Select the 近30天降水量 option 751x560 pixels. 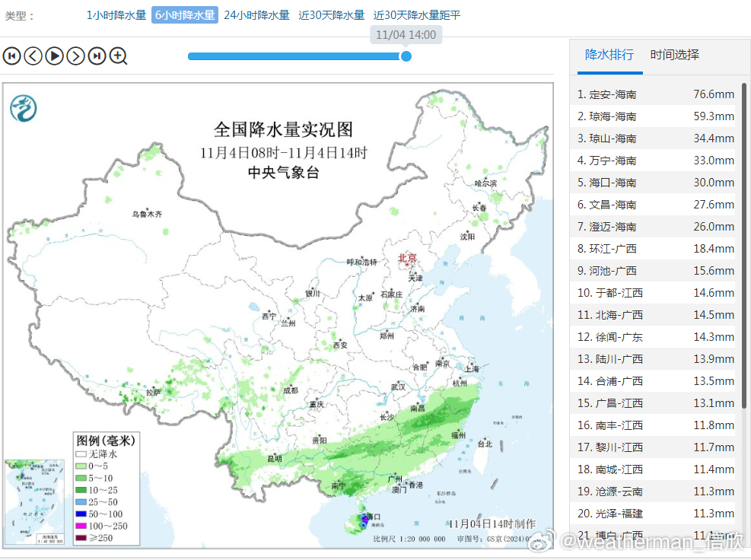point(332,14)
